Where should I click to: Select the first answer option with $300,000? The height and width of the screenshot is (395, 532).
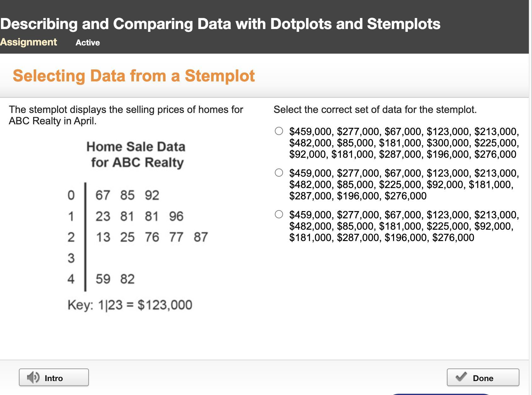pyautogui.click(x=279, y=131)
